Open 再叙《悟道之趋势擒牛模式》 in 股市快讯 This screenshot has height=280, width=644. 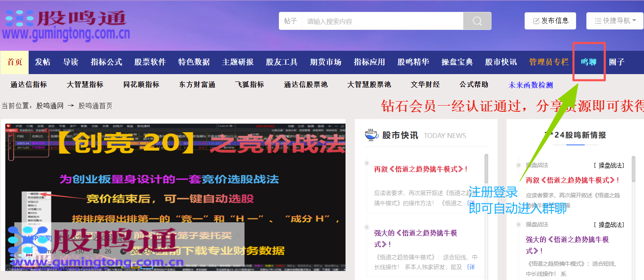[421, 169]
